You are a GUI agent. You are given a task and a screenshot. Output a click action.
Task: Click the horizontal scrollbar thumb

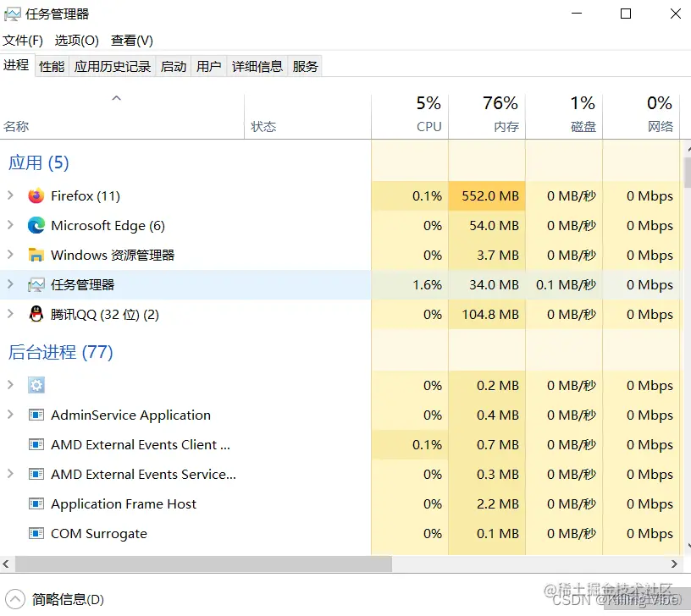coord(203,564)
